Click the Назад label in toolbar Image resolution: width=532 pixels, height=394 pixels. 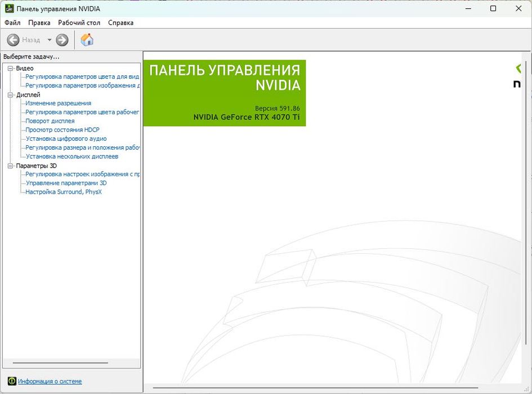31,40
